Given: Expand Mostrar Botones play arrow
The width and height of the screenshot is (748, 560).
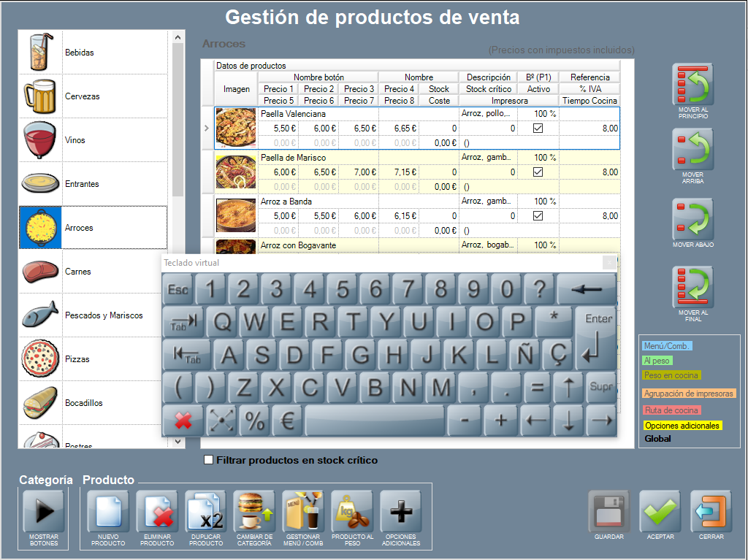Looking at the screenshot, I should point(44,511).
